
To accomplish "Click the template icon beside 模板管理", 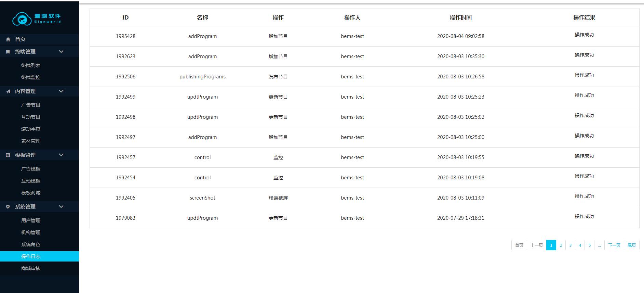I will tap(8, 155).
